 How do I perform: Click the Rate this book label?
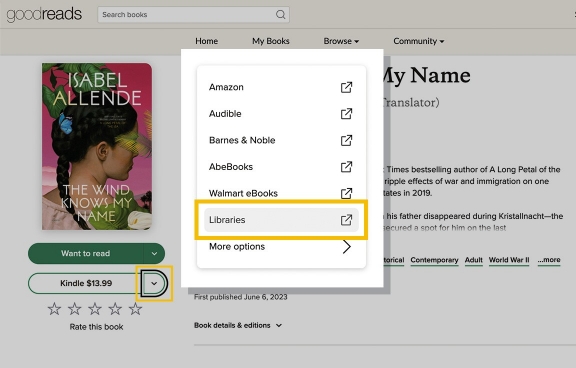96,327
